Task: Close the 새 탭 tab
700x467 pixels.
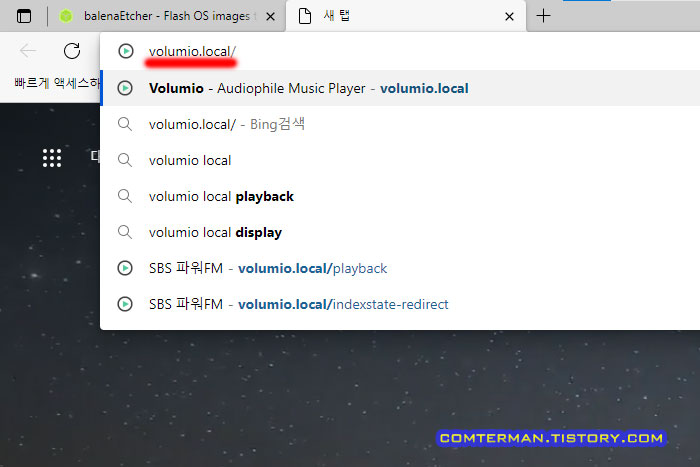Action: [509, 17]
